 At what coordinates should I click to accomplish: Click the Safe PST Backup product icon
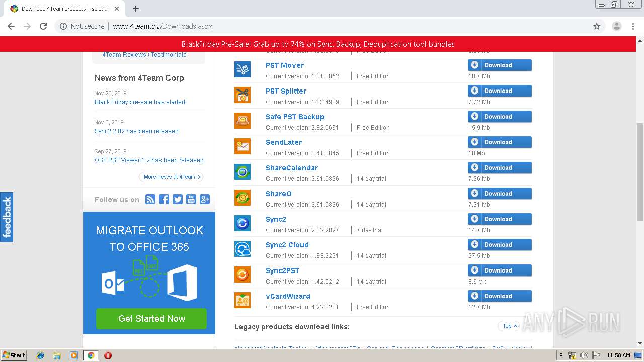[243, 121]
